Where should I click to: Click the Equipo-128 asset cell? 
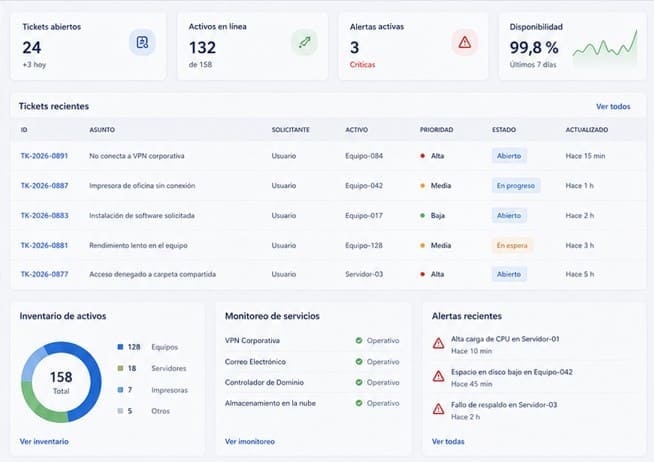(364, 245)
